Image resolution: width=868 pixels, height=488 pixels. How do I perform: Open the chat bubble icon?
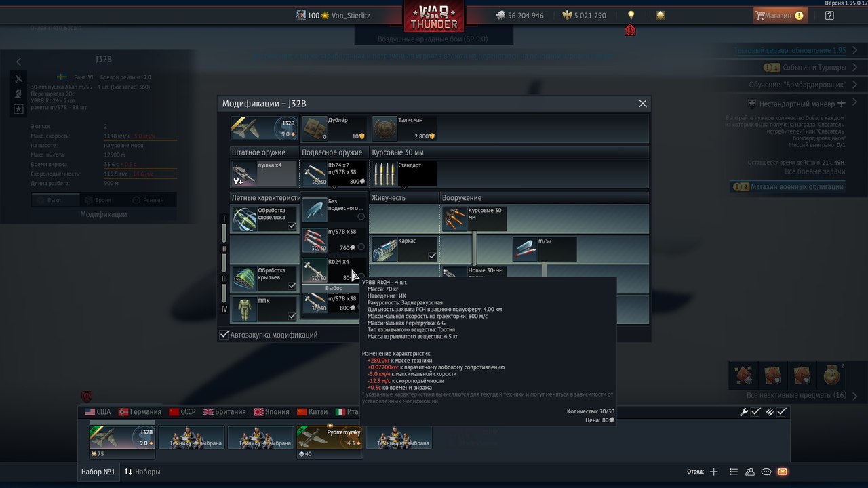[766, 472]
